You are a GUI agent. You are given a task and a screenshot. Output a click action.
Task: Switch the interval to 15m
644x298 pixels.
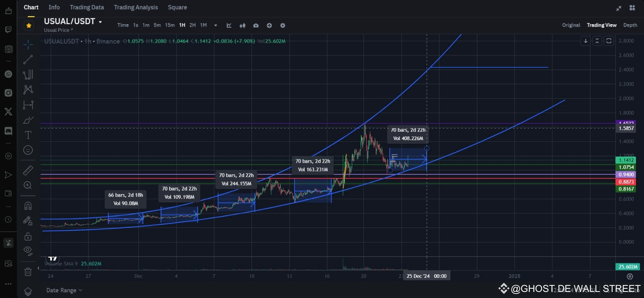[170, 25]
